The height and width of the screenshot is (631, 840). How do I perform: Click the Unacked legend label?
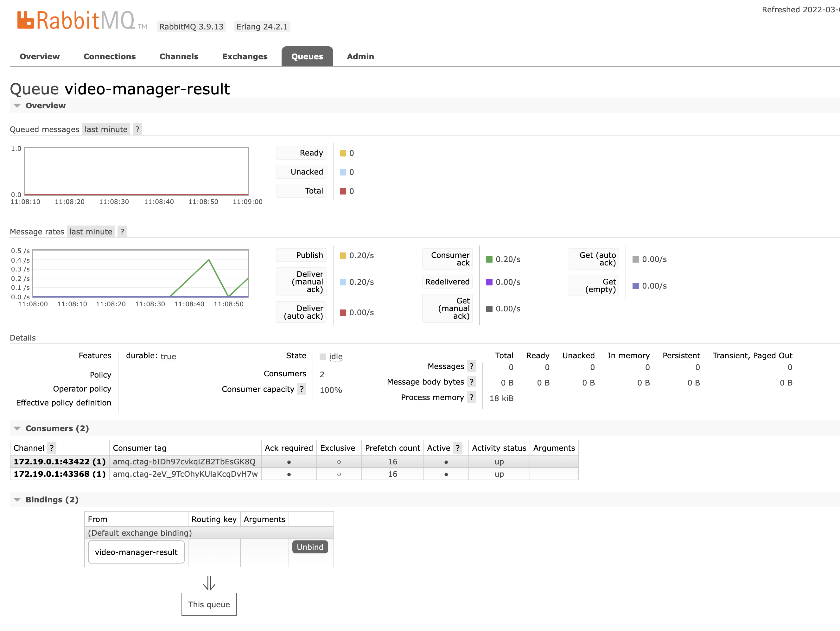[301, 172]
